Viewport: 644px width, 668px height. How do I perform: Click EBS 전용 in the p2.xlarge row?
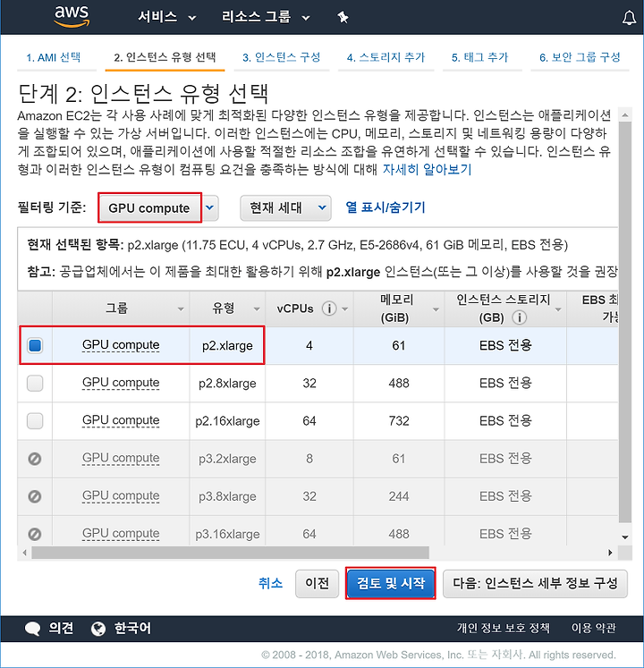point(505,345)
